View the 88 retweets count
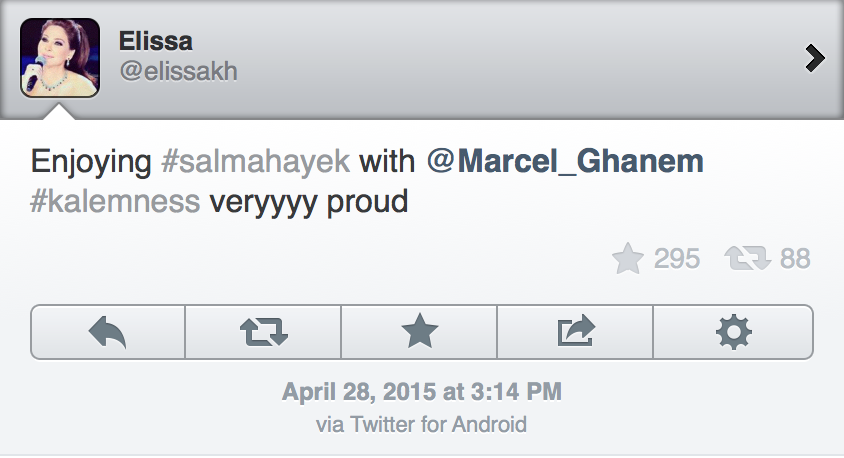 (795, 259)
